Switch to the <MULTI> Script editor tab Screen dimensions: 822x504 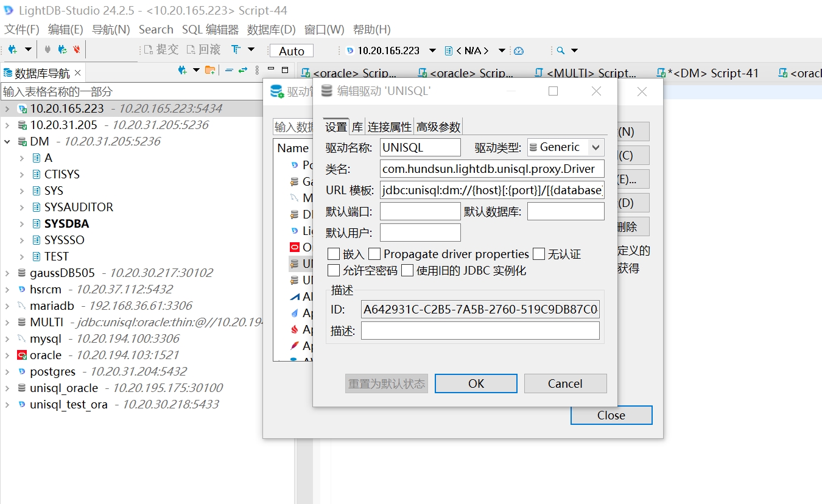coord(585,73)
